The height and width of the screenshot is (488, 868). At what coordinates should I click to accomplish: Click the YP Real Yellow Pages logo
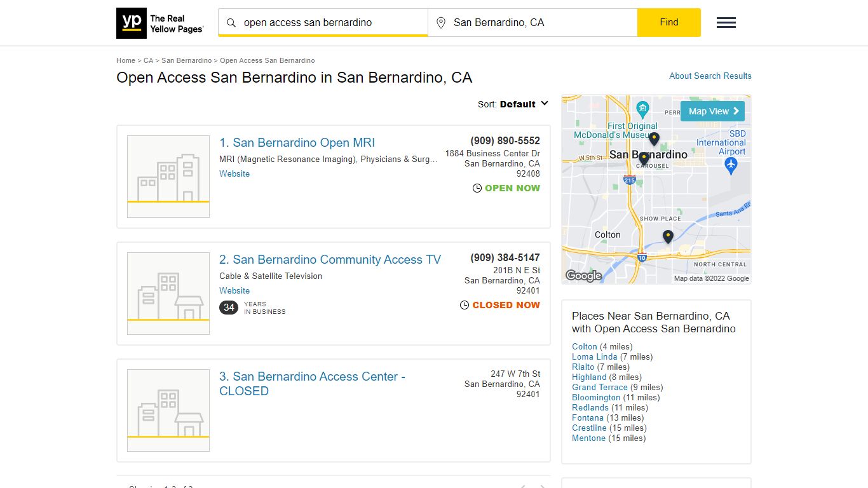tap(160, 23)
